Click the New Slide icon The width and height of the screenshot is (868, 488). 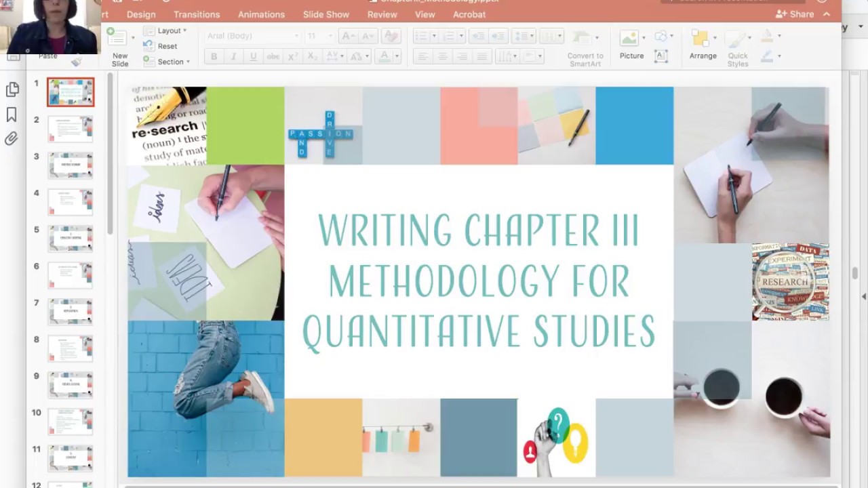[x=117, y=38]
